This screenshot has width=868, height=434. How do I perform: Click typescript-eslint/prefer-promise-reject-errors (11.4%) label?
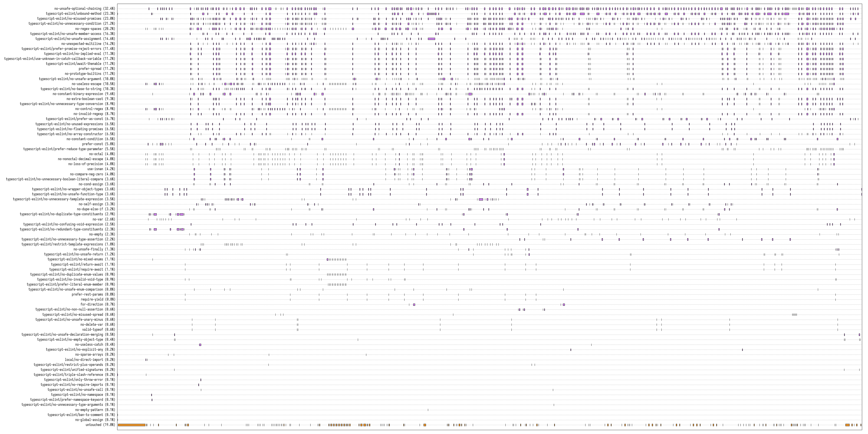click(x=68, y=49)
